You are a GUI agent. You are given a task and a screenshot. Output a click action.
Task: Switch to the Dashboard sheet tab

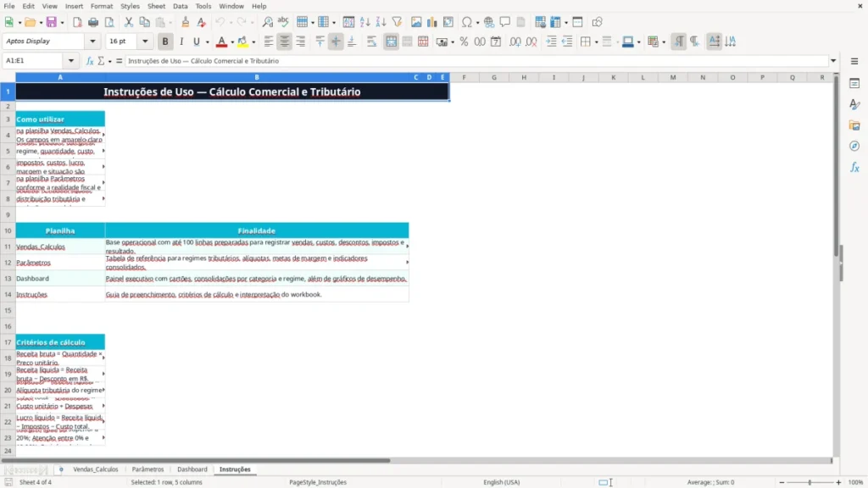[192, 469]
